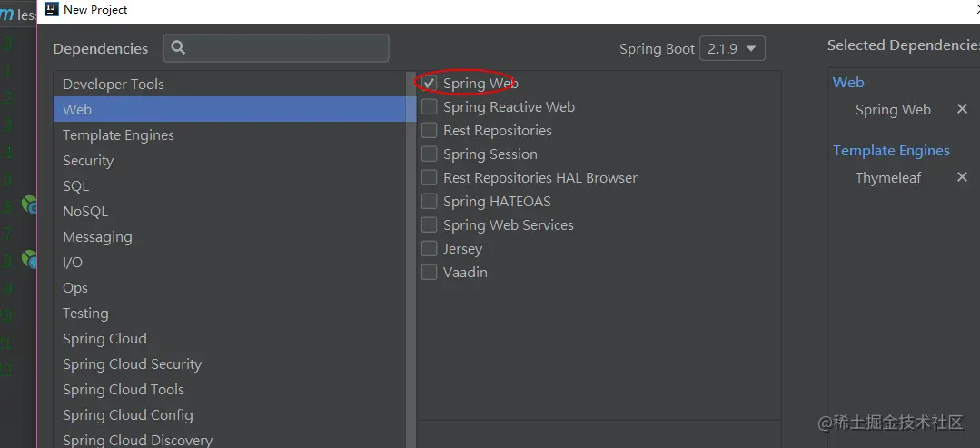Check the Rest Repositories option
980x448 pixels.
429,131
